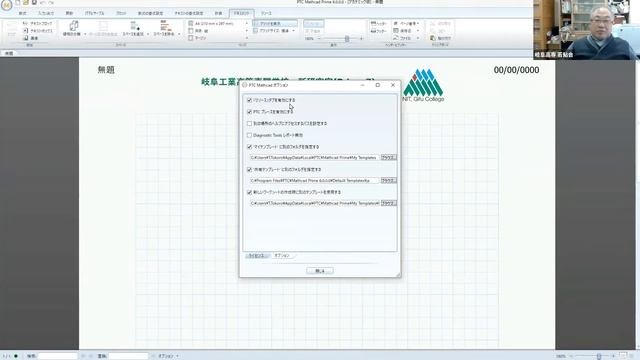Click the page view button in ribbon
Image resolution: width=640 pixels, height=360 pixels.
[x=313, y=24]
